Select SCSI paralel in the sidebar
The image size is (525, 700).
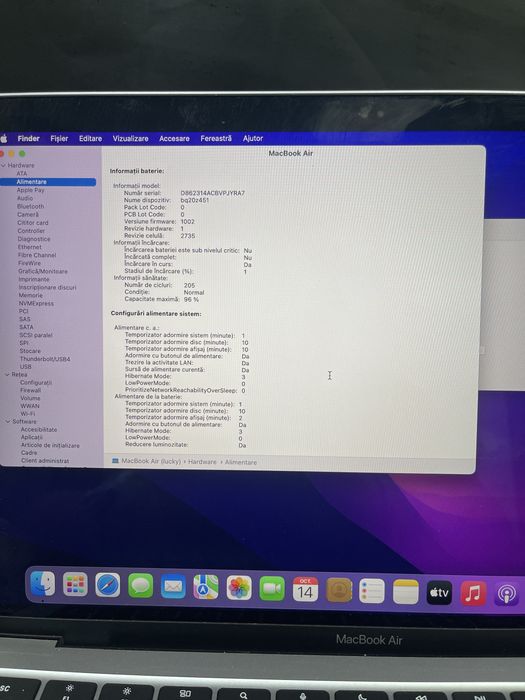tap(36, 335)
